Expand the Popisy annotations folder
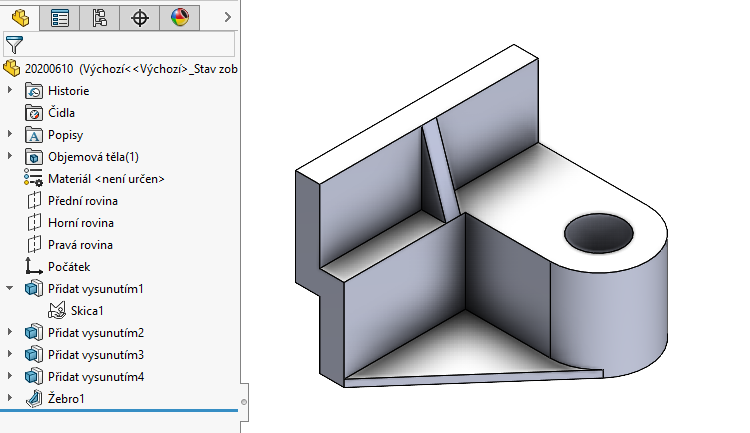 pos(10,134)
